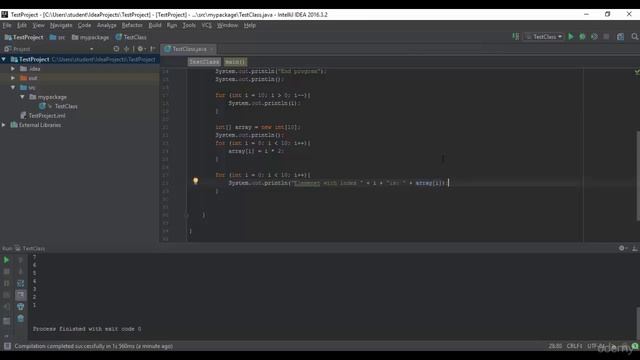Open the Code menu
This screenshot has width=640, height=360.
84,25
